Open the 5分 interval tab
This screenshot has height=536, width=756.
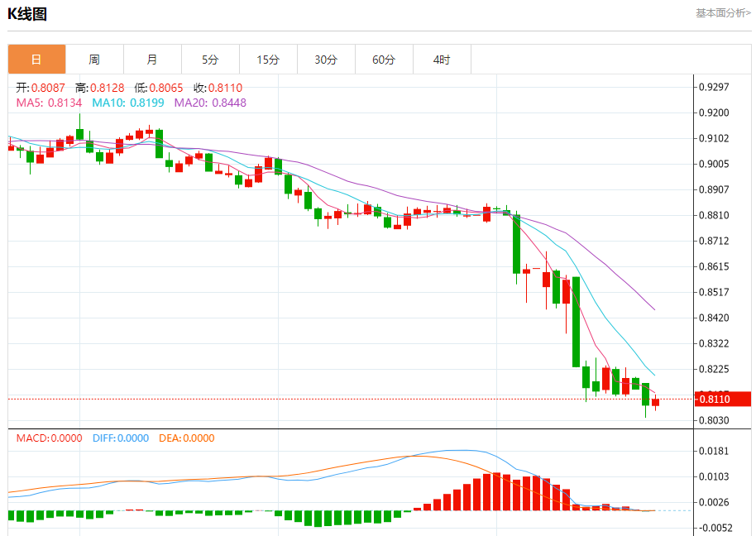tap(210, 60)
